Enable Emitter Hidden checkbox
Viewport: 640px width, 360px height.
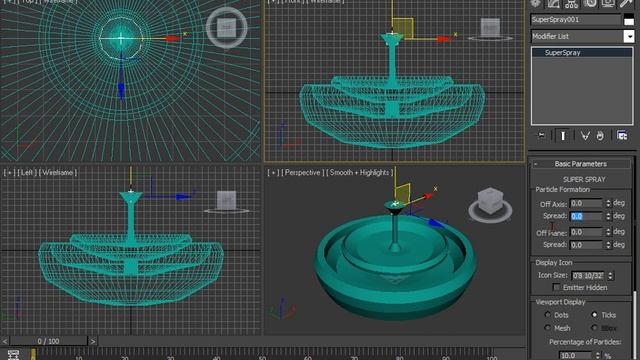point(556,287)
